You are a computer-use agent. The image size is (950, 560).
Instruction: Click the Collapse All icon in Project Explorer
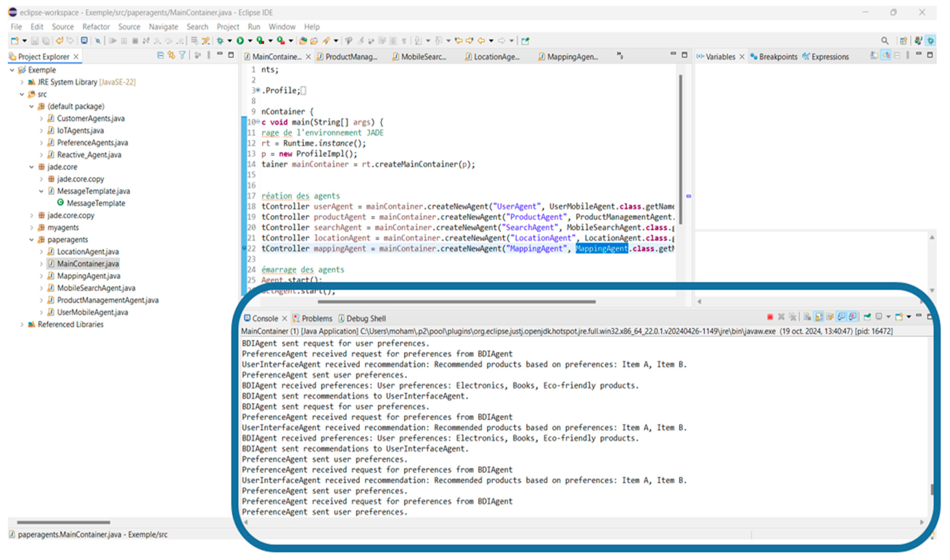coord(160,55)
